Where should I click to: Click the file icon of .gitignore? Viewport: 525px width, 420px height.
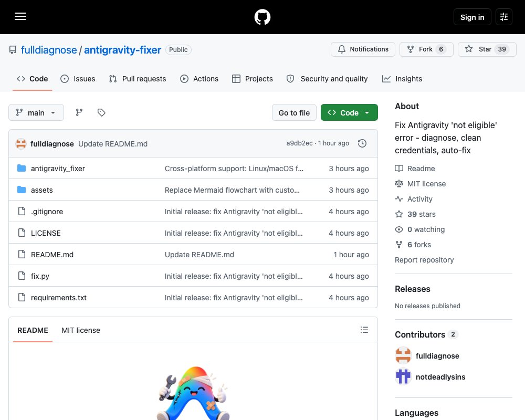(22, 212)
